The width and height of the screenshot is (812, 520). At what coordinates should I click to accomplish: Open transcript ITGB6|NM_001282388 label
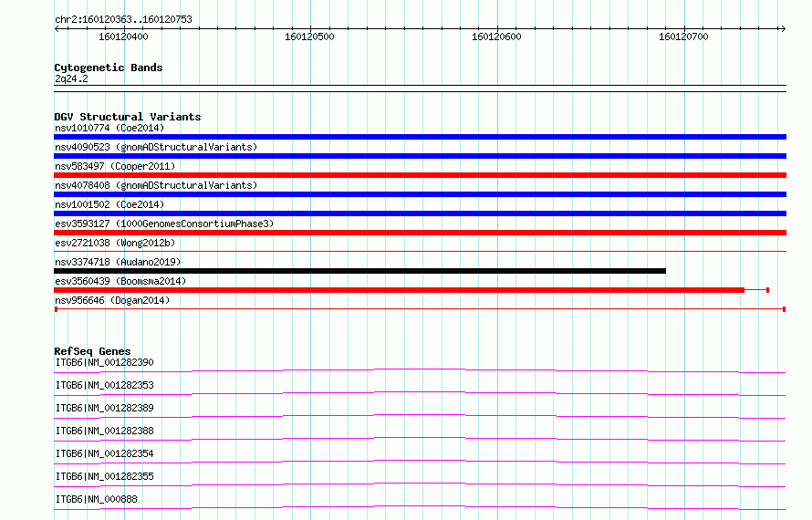104,431
